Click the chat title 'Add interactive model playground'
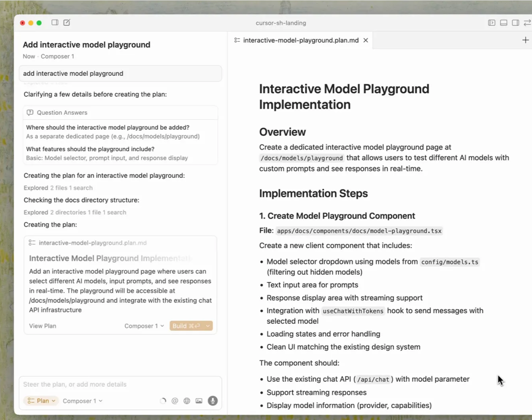The height and width of the screenshot is (420, 532). (x=87, y=45)
